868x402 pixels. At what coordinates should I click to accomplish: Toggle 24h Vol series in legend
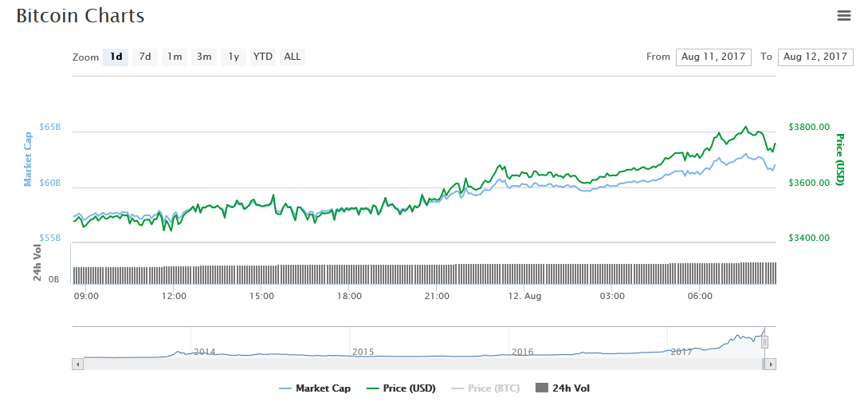(x=563, y=388)
